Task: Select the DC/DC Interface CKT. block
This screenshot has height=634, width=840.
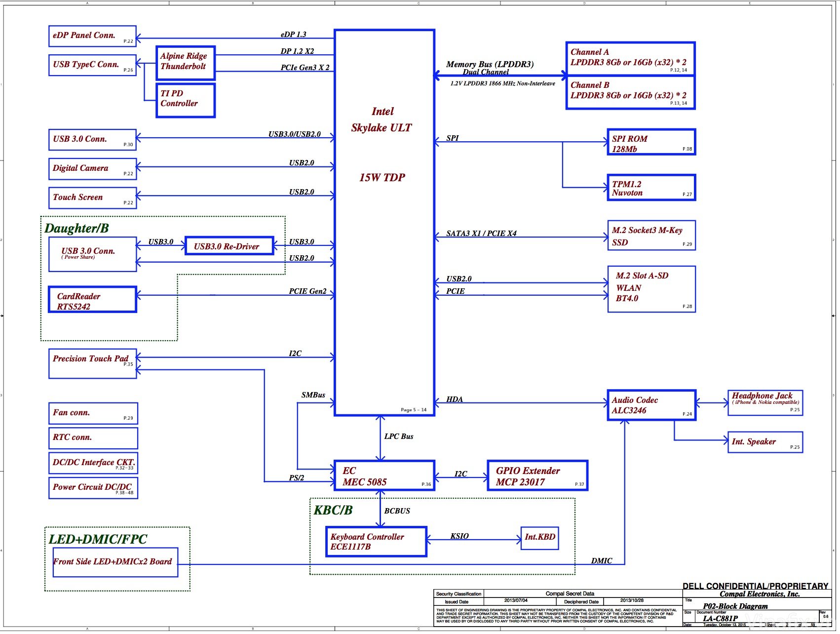Action: click(x=93, y=463)
